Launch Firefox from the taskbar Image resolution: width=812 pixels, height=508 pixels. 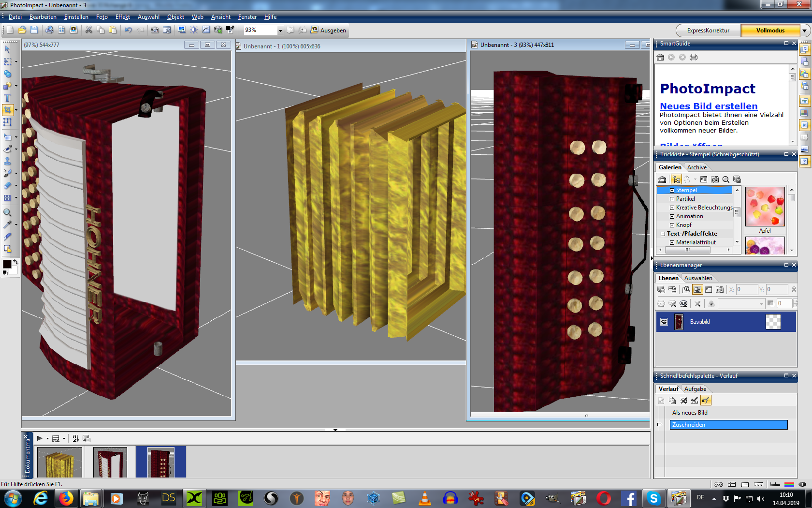click(x=66, y=498)
